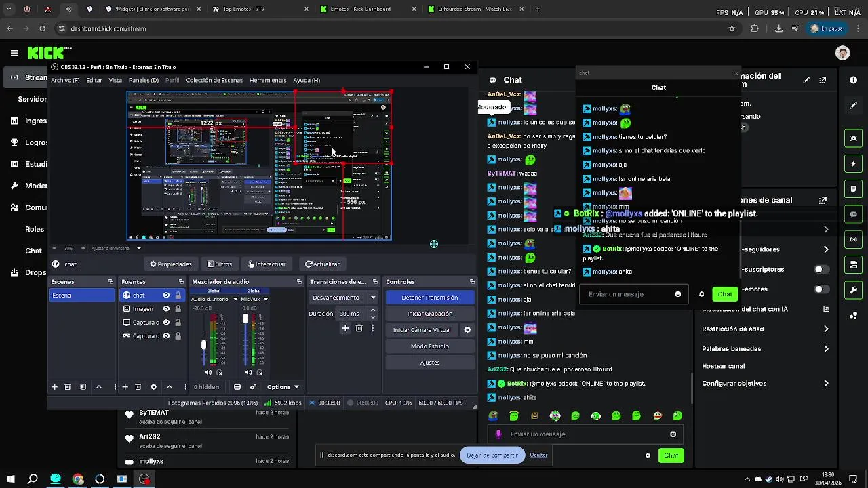The height and width of the screenshot is (488, 868).
Task: Click the wrench icon in Kick right rail
Action: [x=853, y=290]
